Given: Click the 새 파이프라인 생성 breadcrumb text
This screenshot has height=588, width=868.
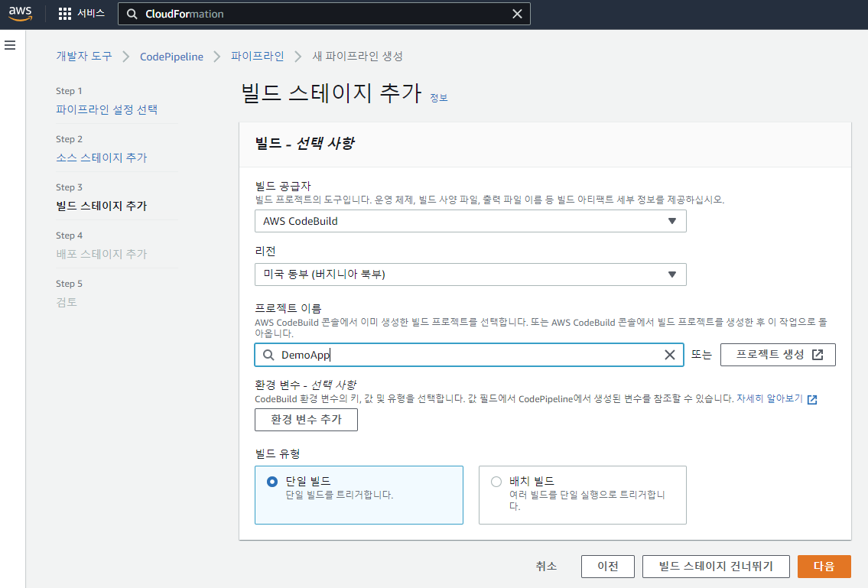Looking at the screenshot, I should point(358,57).
